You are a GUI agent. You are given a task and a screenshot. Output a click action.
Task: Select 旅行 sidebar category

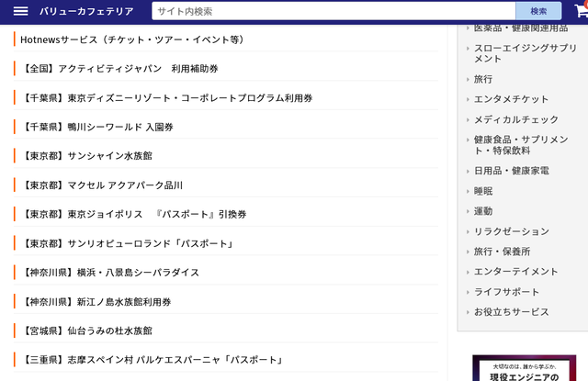pyautogui.click(x=483, y=79)
